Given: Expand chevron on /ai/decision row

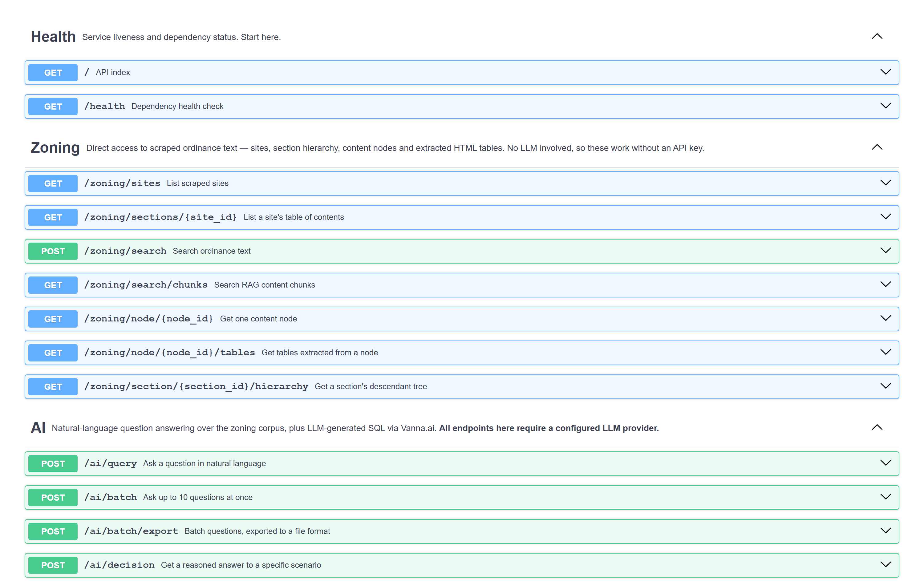Looking at the screenshot, I should (885, 565).
